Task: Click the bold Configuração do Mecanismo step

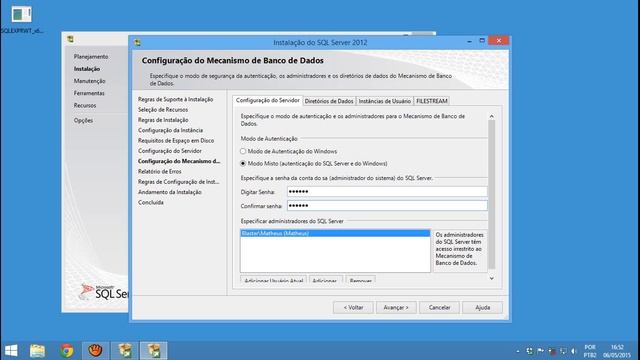Action: pos(179,161)
